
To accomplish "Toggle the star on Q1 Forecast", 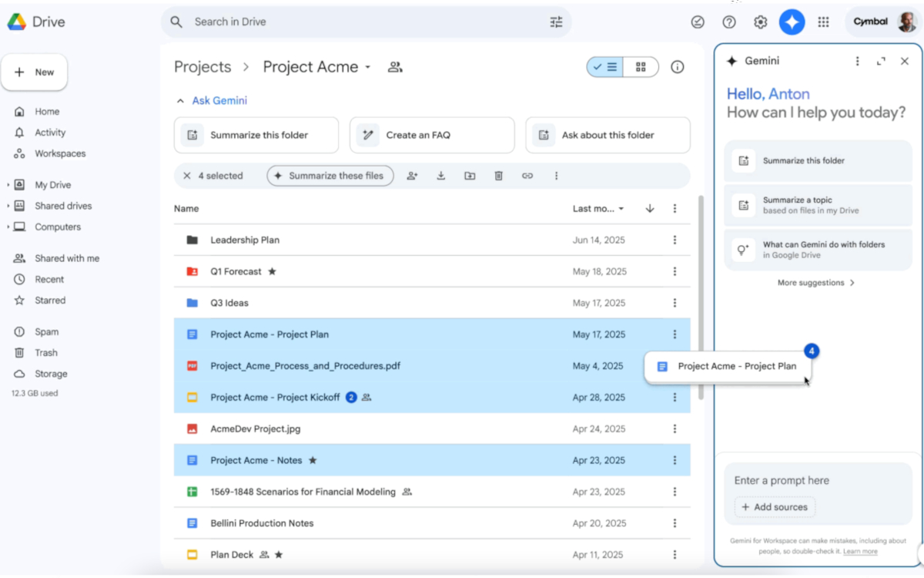I will (272, 271).
